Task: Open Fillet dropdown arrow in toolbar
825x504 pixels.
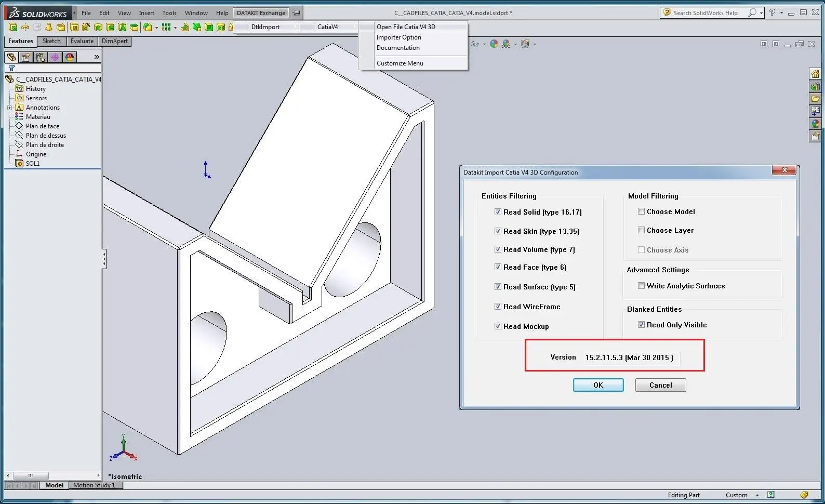Action: pyautogui.click(x=156, y=28)
